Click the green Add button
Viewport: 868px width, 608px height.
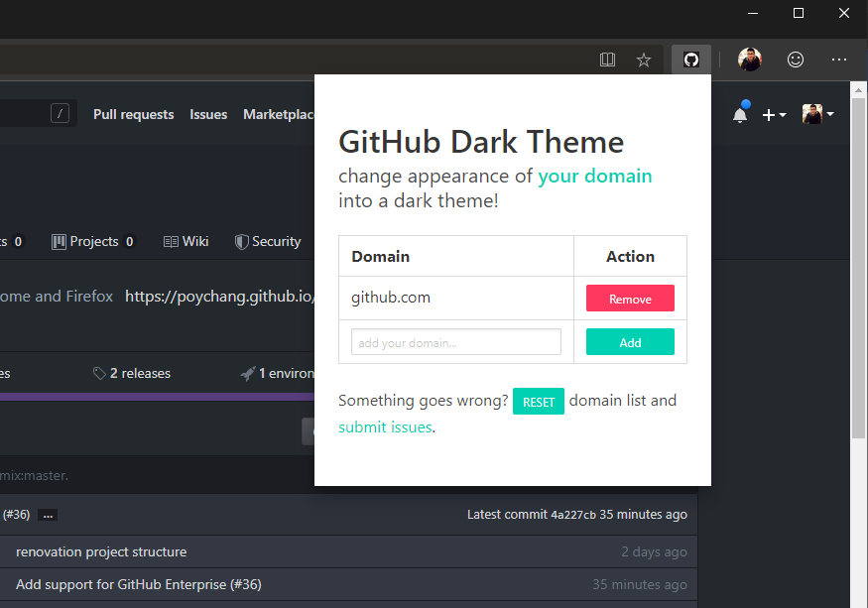[x=630, y=341]
